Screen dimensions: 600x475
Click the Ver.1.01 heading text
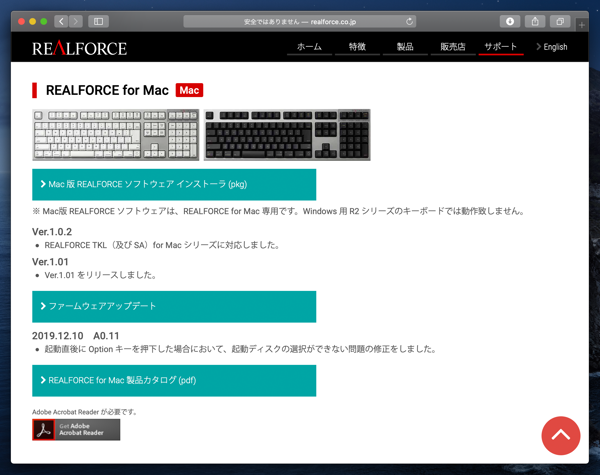50,262
